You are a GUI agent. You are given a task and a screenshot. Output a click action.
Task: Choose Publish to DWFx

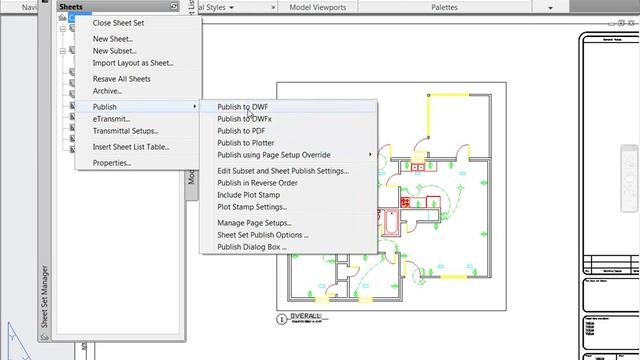pos(244,119)
